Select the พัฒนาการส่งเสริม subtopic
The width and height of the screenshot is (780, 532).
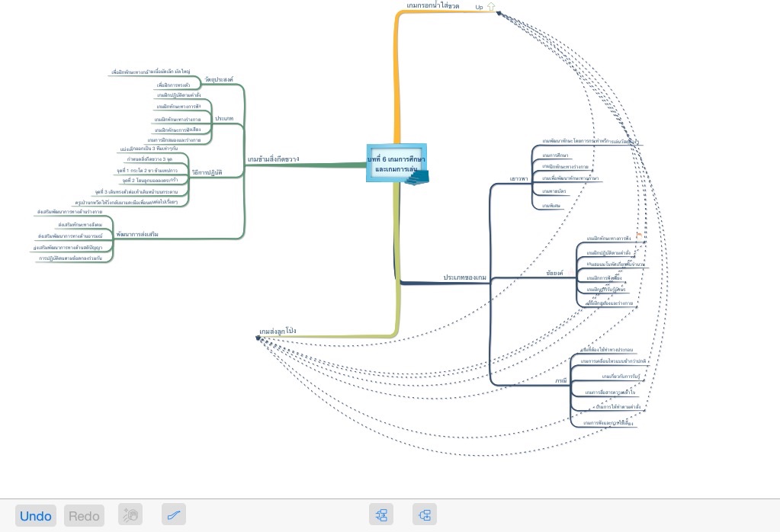pyautogui.click(x=137, y=234)
